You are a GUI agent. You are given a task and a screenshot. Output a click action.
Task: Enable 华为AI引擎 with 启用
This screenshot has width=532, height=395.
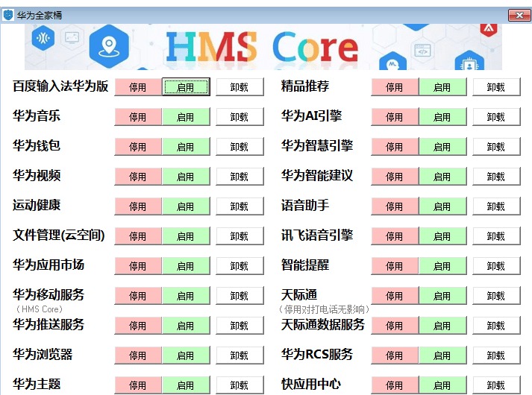442,117
